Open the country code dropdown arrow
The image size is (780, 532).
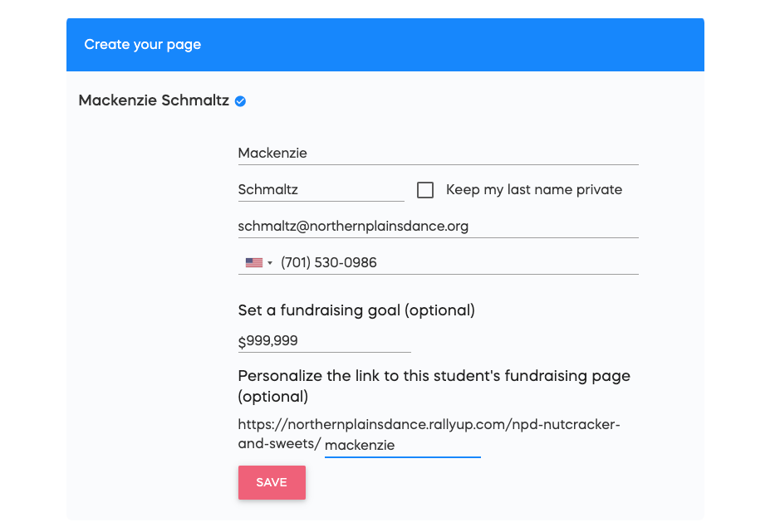tap(270, 263)
